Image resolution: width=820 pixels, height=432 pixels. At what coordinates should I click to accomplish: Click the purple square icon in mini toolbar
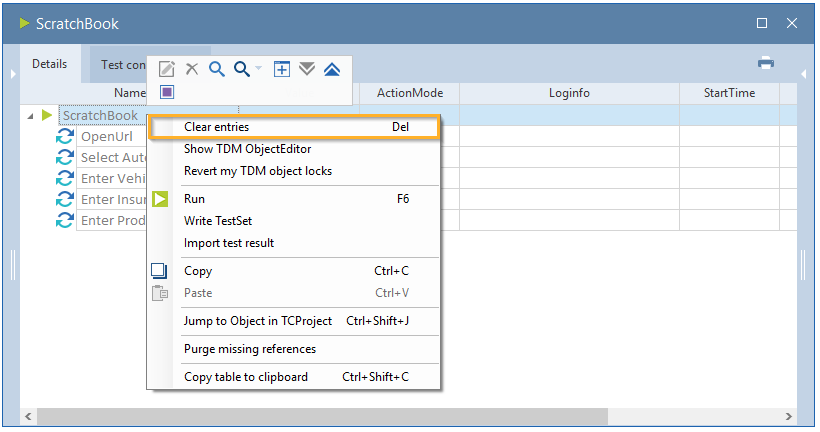167,92
